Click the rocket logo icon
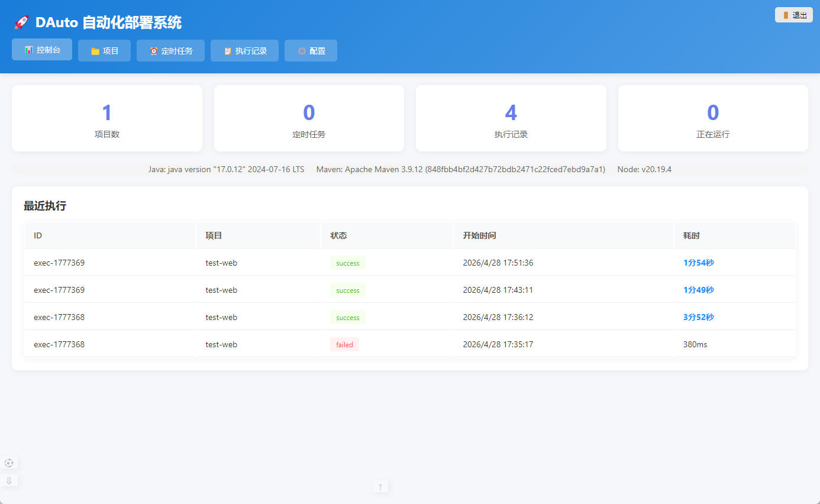The width and height of the screenshot is (820, 504). tap(21, 22)
